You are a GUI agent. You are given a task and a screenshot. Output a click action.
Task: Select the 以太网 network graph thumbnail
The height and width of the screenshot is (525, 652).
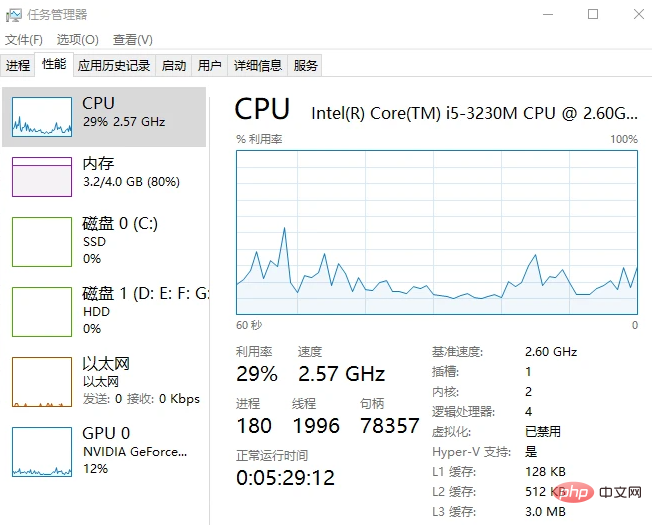(x=42, y=381)
